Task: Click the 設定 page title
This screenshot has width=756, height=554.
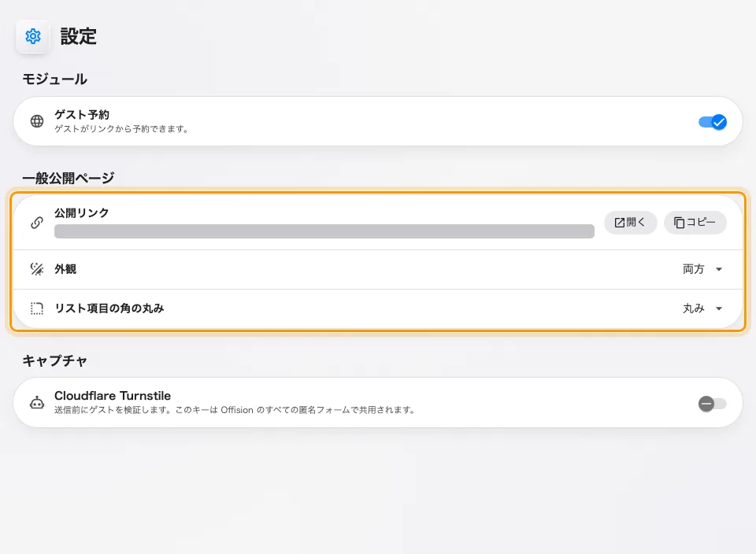Action: tap(79, 37)
